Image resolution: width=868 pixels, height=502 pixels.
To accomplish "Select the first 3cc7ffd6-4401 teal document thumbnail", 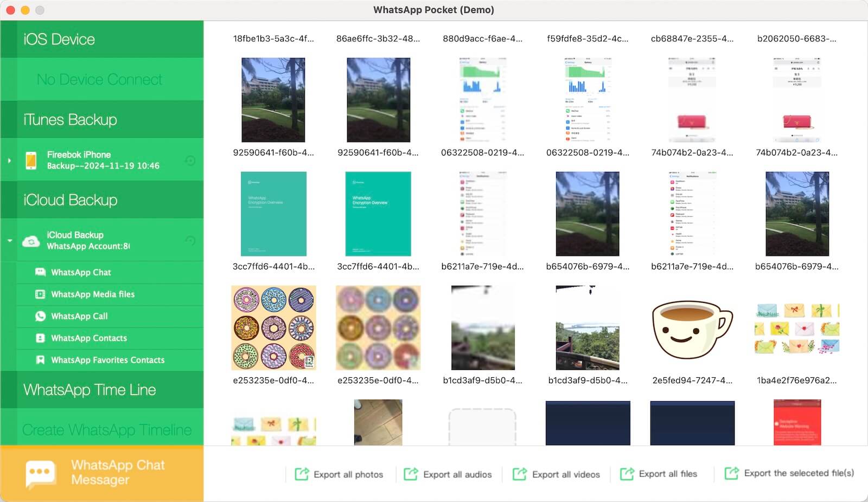I will (273, 214).
